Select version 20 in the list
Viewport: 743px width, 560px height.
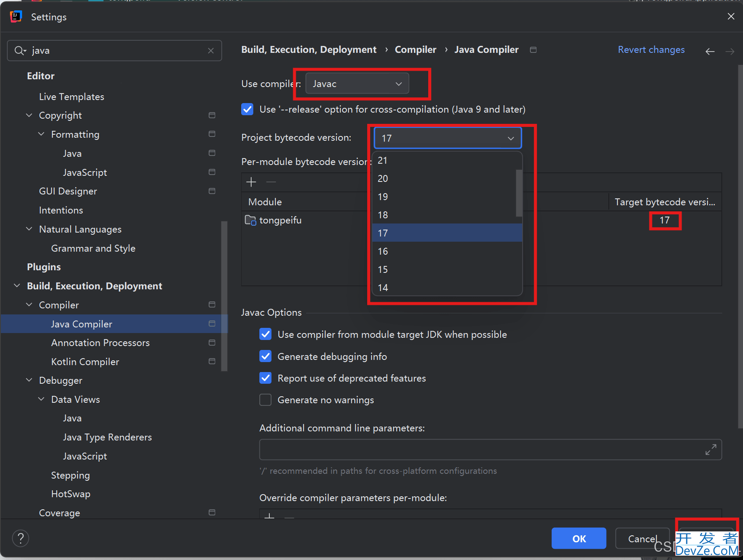click(444, 178)
